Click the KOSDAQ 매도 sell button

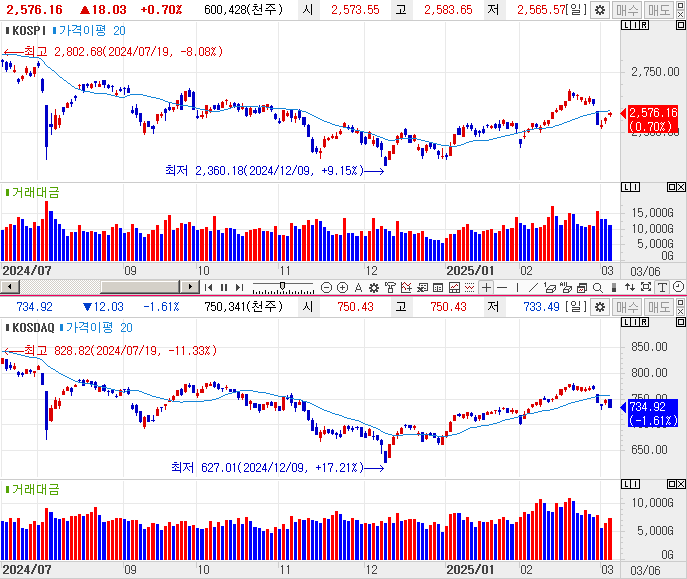(659, 307)
